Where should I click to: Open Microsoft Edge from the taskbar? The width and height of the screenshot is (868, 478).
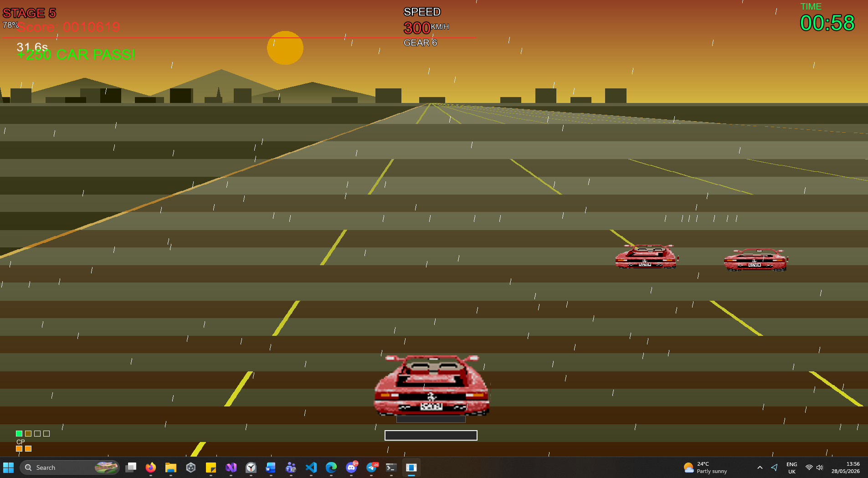331,468
